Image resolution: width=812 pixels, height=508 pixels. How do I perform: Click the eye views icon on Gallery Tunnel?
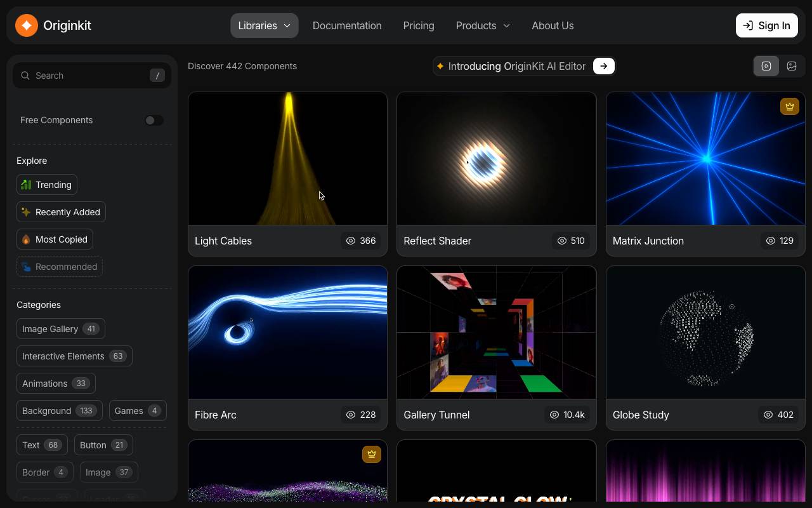tap(554, 415)
